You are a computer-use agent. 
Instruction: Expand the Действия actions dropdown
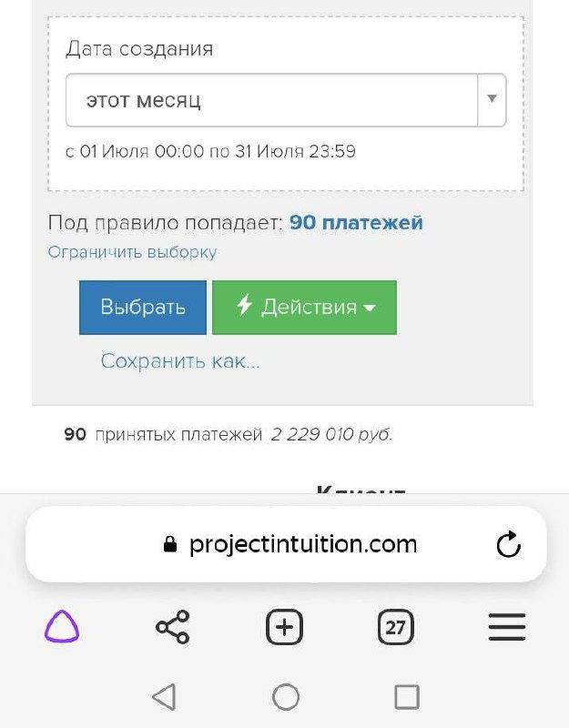click(x=303, y=308)
